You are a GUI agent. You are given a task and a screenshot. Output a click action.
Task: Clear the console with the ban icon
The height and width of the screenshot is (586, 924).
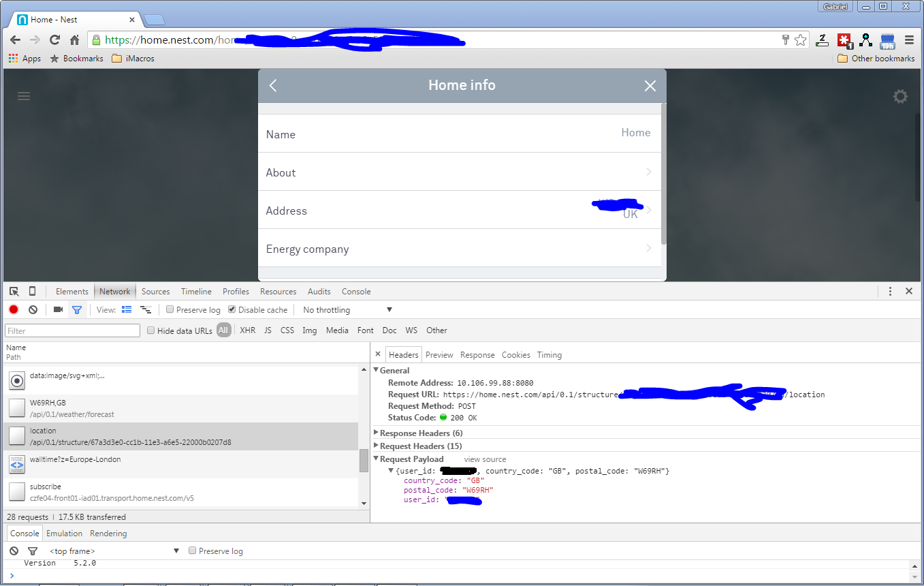tap(14, 551)
